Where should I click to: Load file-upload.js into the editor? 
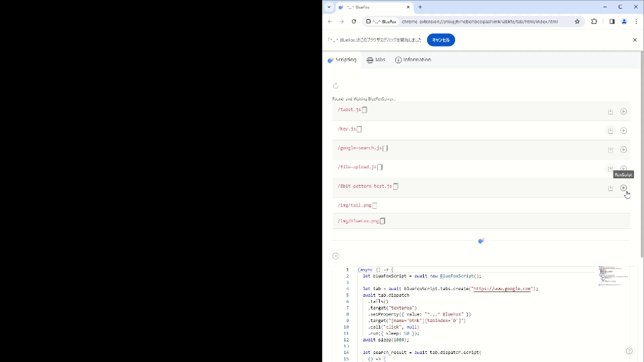click(610, 169)
